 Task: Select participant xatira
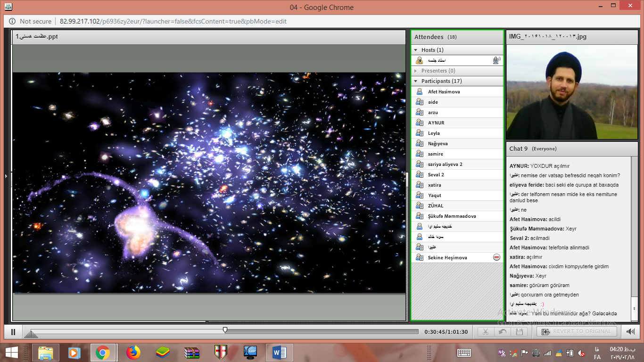pos(457,185)
